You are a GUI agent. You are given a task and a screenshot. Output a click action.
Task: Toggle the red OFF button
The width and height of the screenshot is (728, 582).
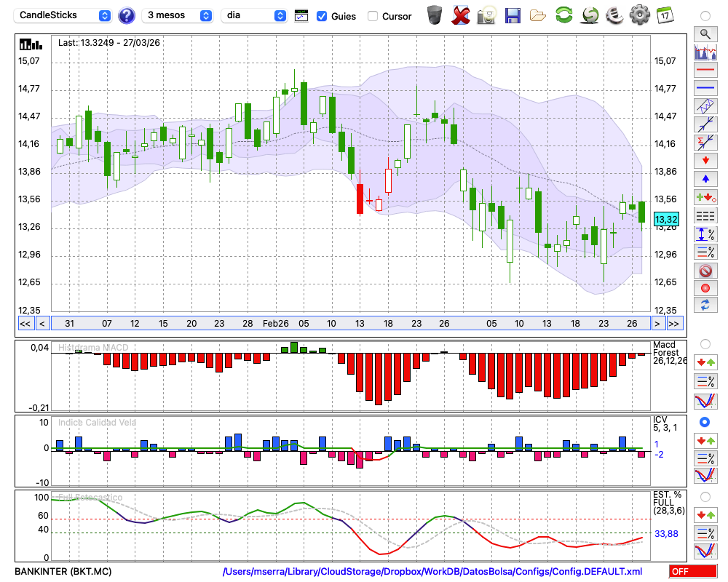click(x=693, y=571)
